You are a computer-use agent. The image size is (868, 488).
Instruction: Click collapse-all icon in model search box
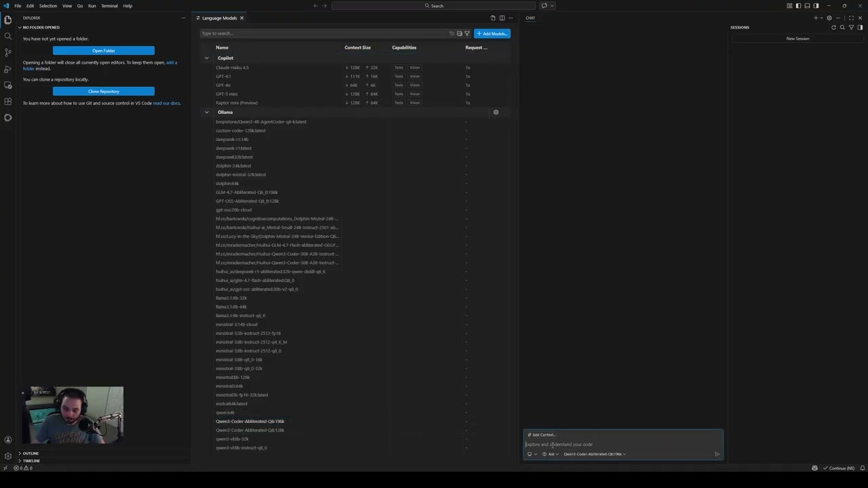(459, 33)
